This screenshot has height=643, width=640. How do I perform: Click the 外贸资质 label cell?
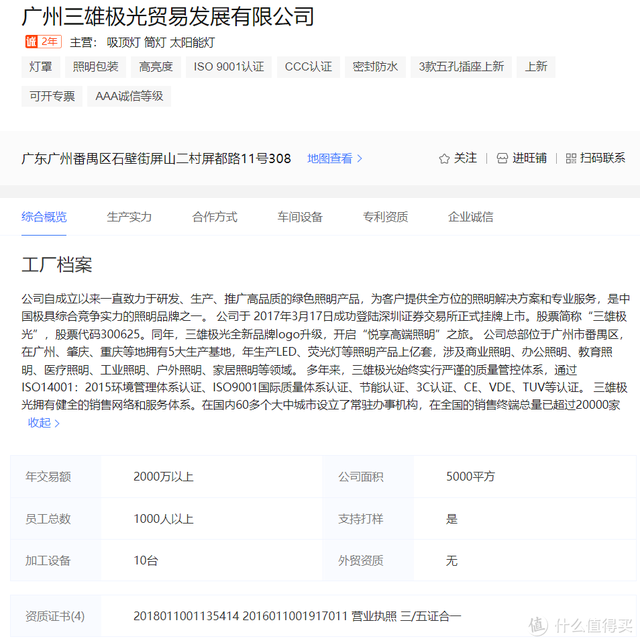pos(368,561)
